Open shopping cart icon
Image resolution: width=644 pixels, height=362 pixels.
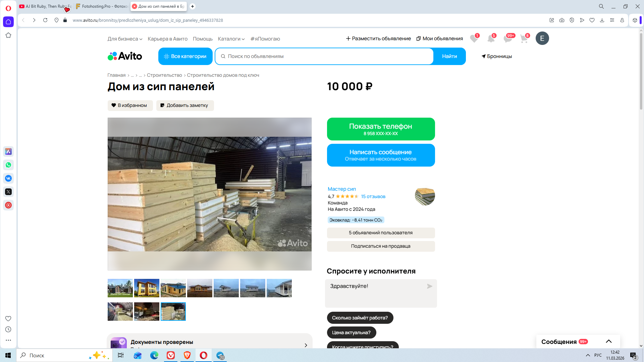[524, 39]
